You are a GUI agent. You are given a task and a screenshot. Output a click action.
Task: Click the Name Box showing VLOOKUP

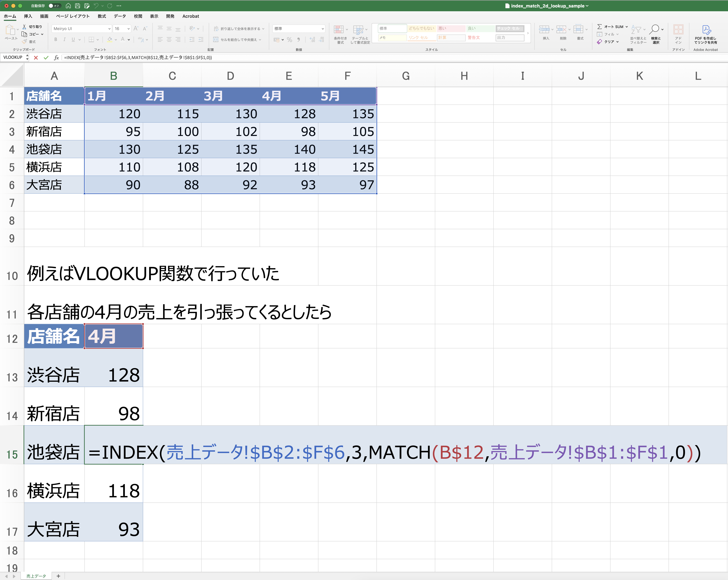(13, 57)
